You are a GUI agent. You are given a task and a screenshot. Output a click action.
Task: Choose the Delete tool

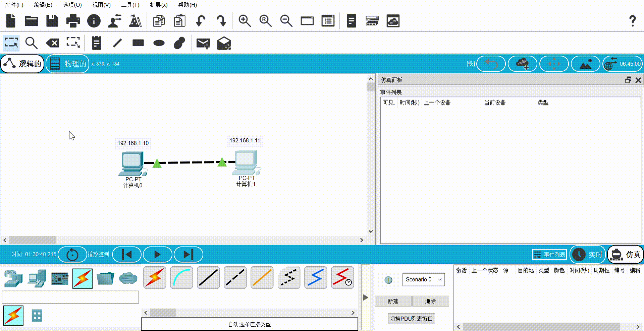(52, 43)
